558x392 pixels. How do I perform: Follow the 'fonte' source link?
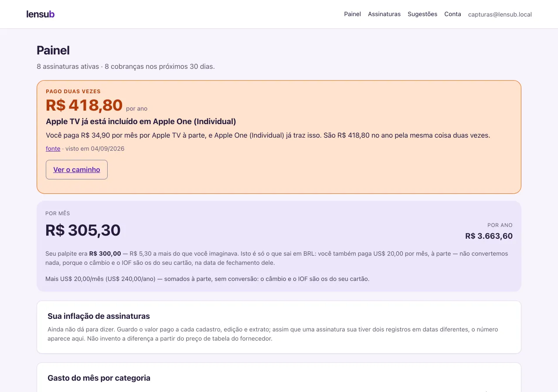click(x=53, y=149)
